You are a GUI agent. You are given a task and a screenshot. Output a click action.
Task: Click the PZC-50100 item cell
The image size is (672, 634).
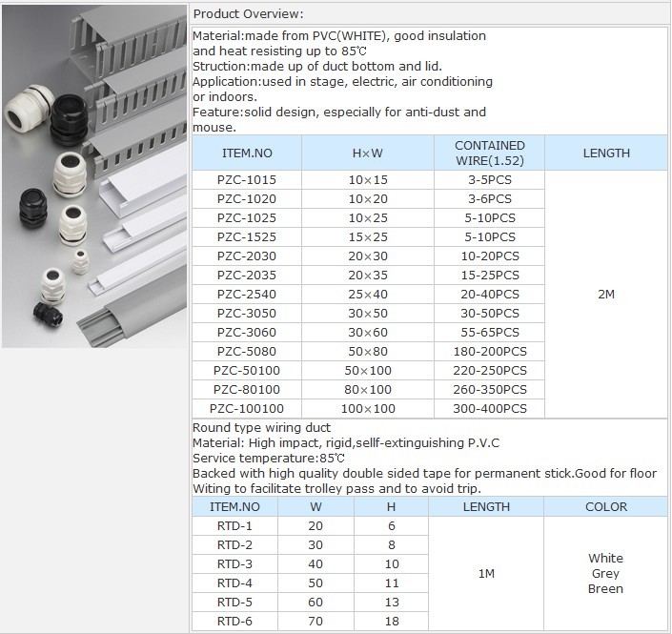point(247,371)
